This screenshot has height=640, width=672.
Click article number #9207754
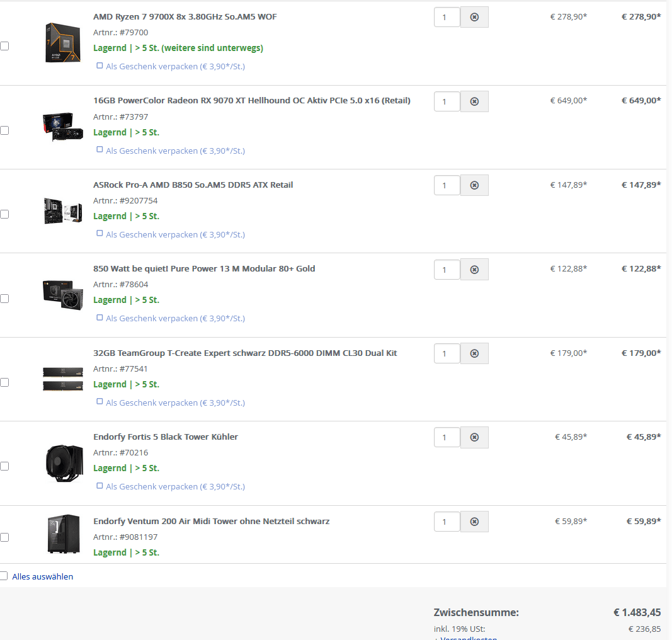139,200
